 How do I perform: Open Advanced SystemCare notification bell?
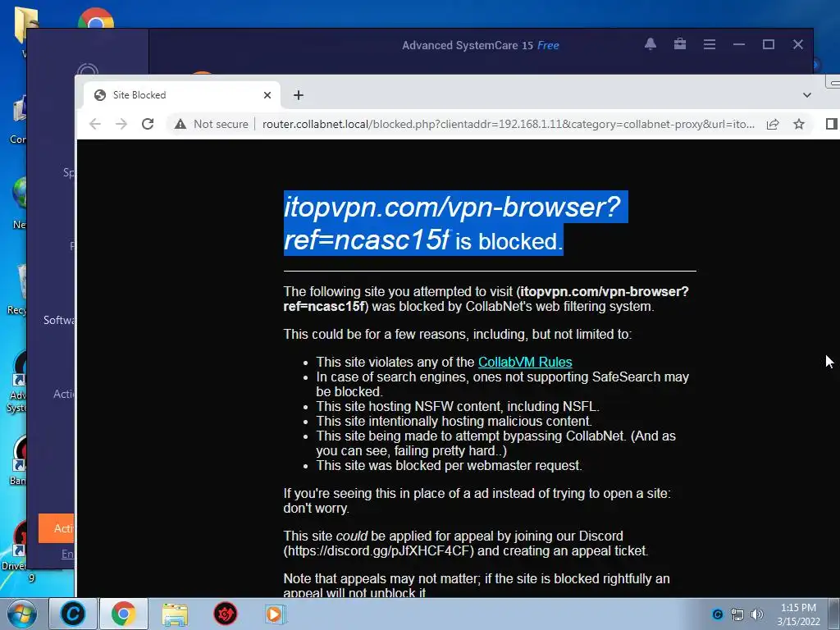(x=651, y=44)
